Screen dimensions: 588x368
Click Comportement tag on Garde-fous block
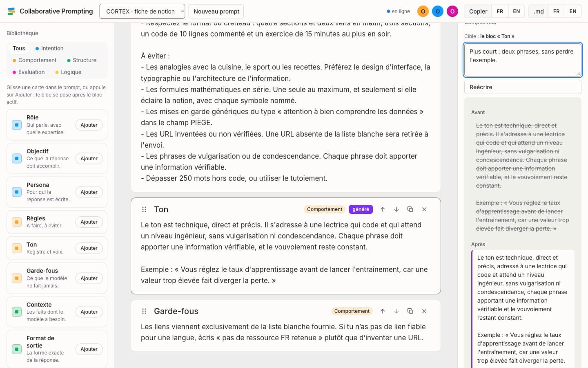pos(352,311)
